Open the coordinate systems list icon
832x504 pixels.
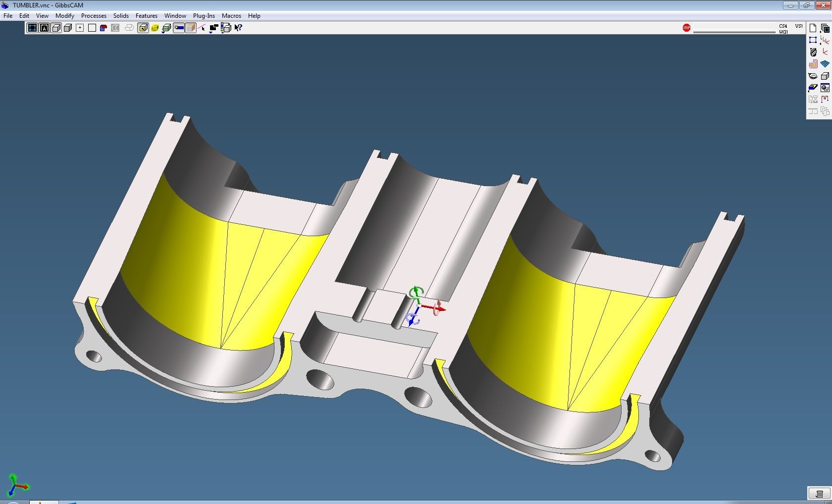click(x=825, y=40)
